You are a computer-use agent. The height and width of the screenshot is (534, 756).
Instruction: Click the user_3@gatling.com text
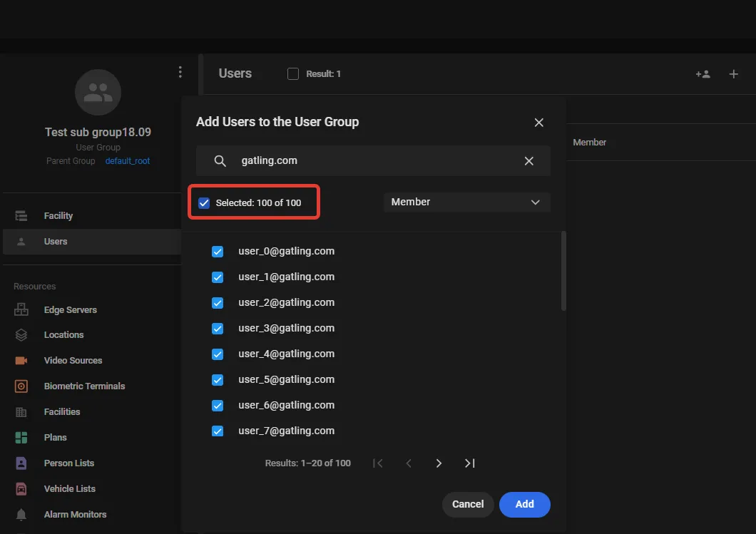tap(287, 328)
